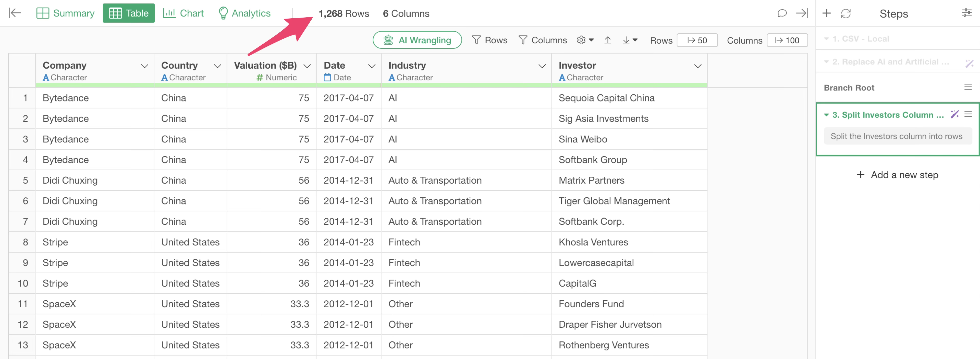Collapse step 3 using its triangle
The width and height of the screenshot is (980, 359).
click(826, 115)
